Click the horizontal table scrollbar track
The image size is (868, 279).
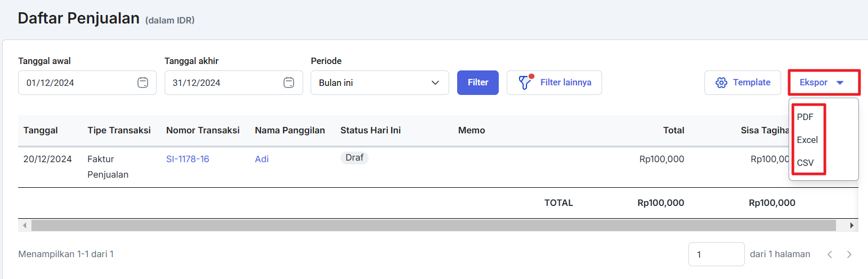click(x=433, y=226)
